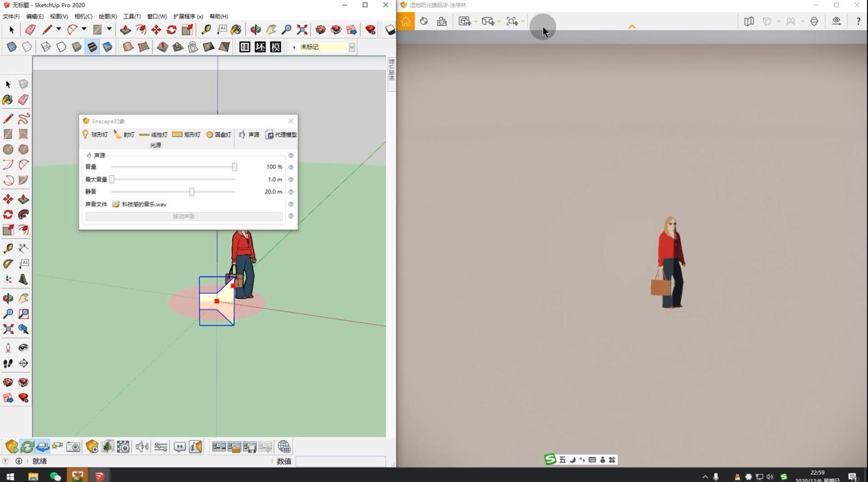This screenshot has width=868, height=482.
Task: Open Enscape help question mark
Action: pos(858,22)
